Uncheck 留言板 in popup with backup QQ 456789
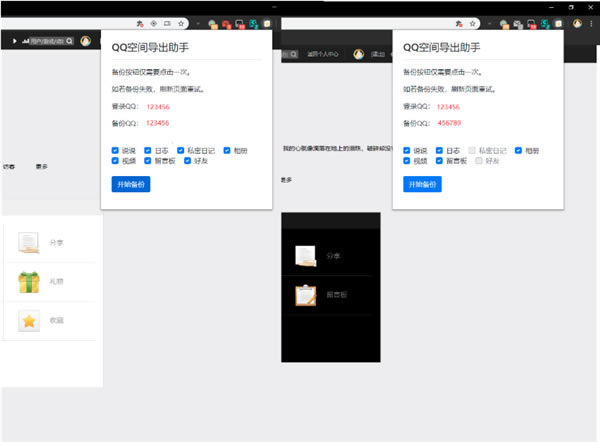 point(439,161)
